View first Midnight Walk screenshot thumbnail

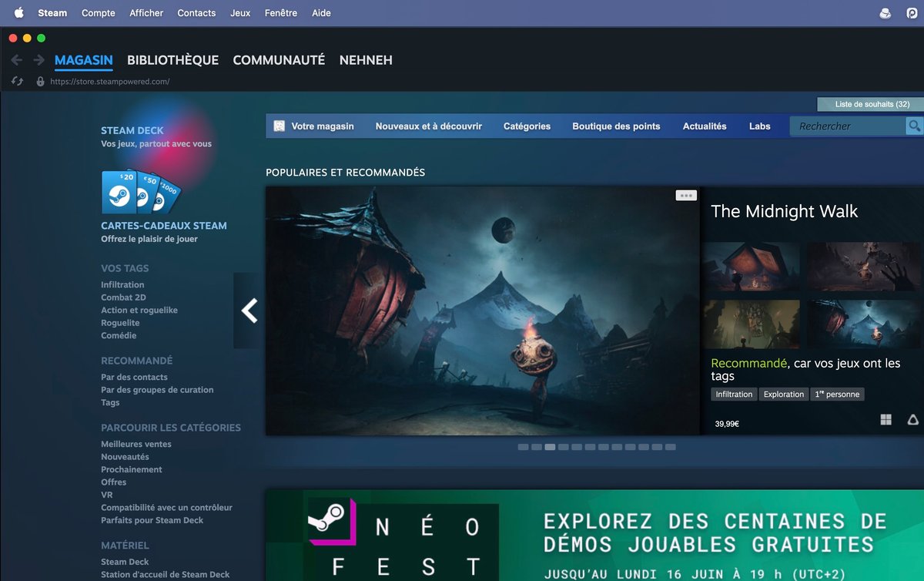tap(751, 267)
